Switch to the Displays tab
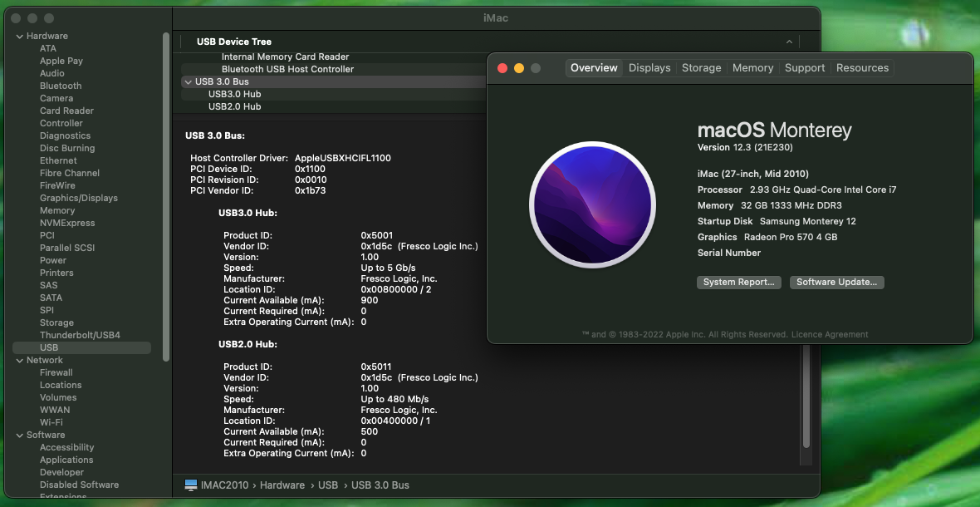Viewport: 980px width, 507px height. 649,68
